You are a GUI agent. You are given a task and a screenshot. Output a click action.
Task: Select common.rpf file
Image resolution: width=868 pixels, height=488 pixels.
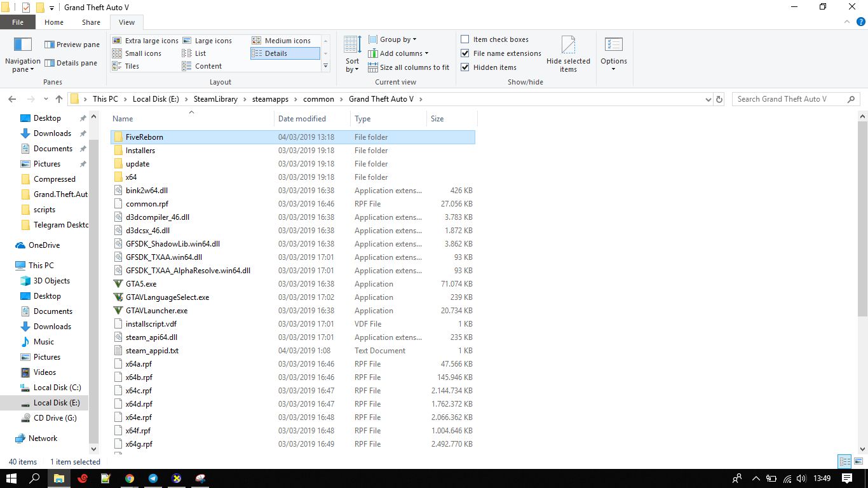tap(292, 204)
